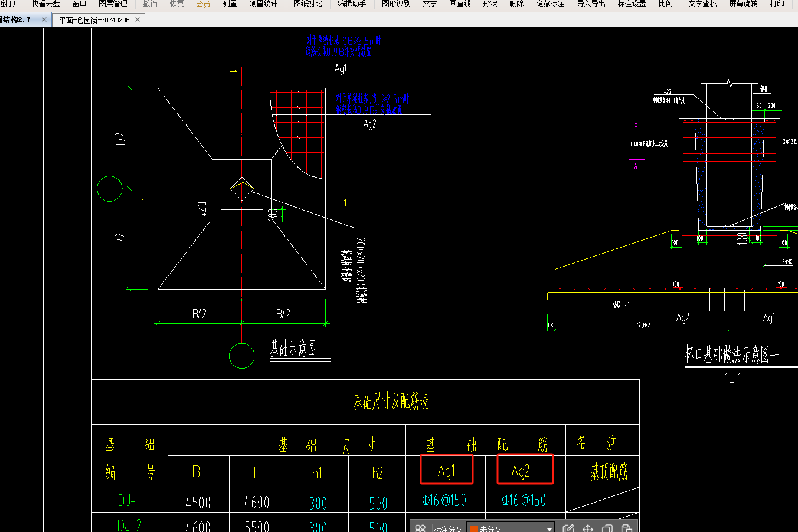The height and width of the screenshot is (532, 798).
Task: Open 文字查找 text search
Action: [702, 4]
